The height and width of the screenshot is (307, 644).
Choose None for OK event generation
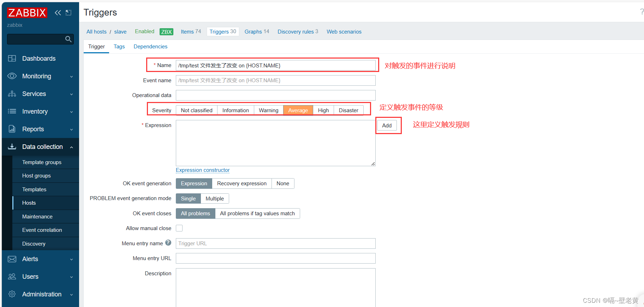click(x=283, y=183)
